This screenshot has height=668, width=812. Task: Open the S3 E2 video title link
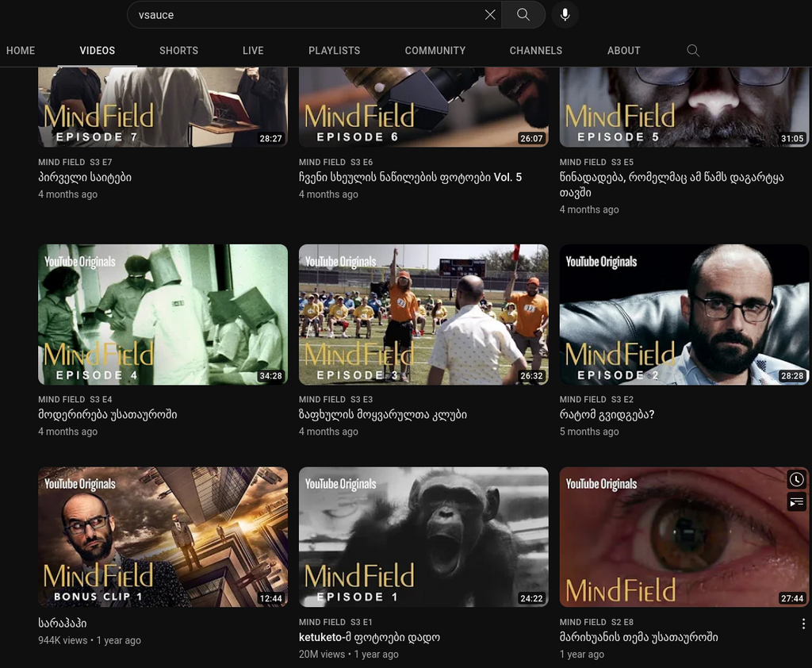(607, 415)
